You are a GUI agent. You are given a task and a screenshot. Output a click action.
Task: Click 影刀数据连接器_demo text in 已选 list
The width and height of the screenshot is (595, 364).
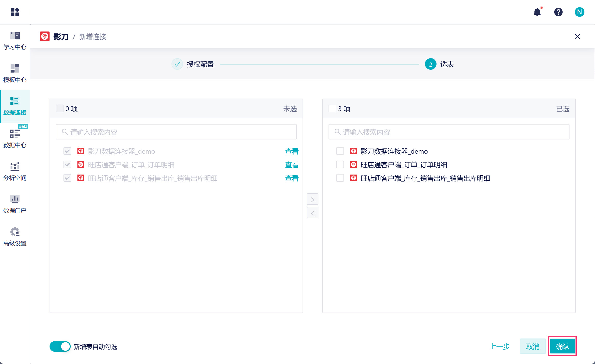(394, 151)
